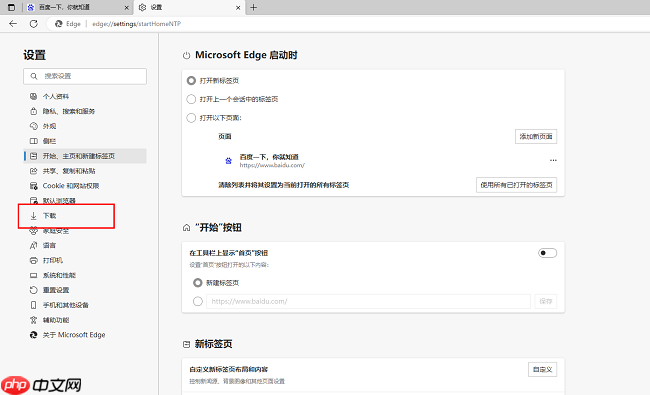
Task: Open the 侧栏 sidebar settings icon
Action: pos(34,141)
